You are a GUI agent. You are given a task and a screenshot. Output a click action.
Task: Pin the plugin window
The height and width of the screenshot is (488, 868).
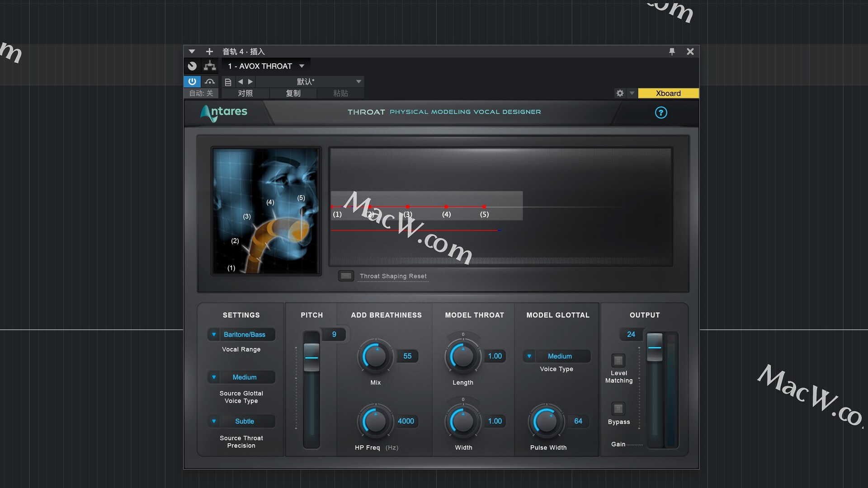pos(672,52)
